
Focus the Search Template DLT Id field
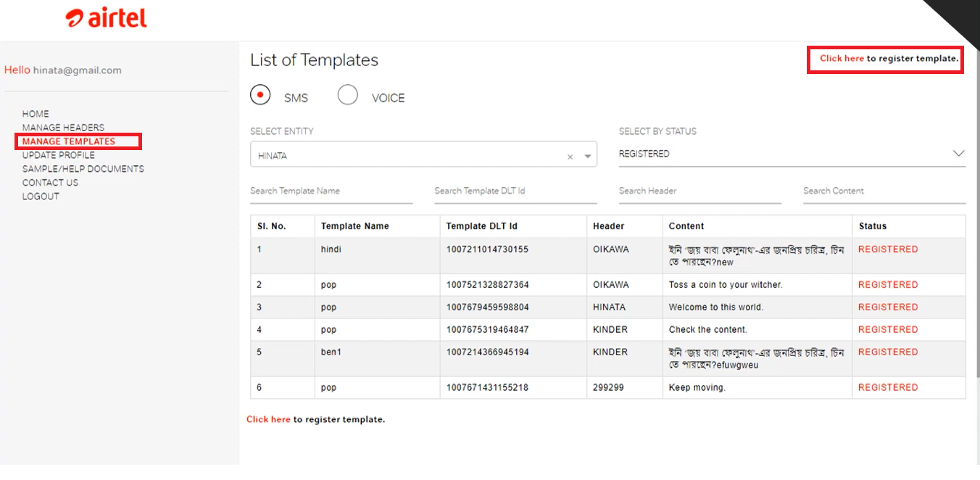515,191
